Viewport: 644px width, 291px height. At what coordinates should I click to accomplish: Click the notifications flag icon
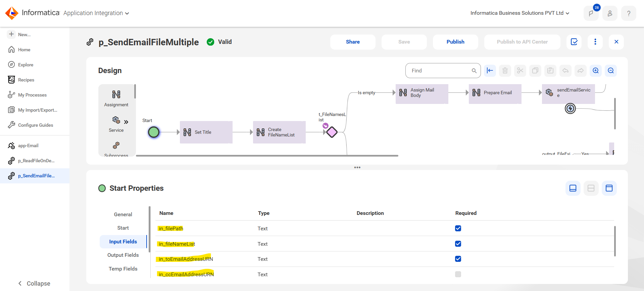coord(591,13)
